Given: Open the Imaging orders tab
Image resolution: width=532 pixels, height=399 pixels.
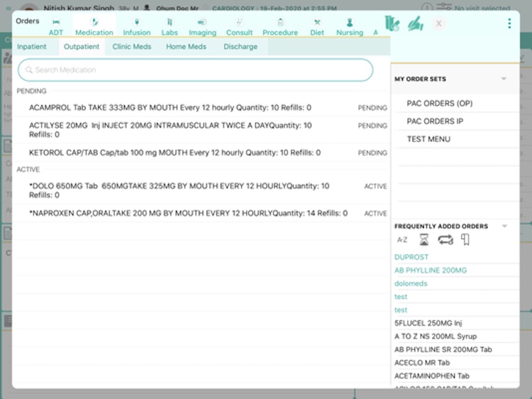Looking at the screenshot, I should pyautogui.click(x=203, y=27).
